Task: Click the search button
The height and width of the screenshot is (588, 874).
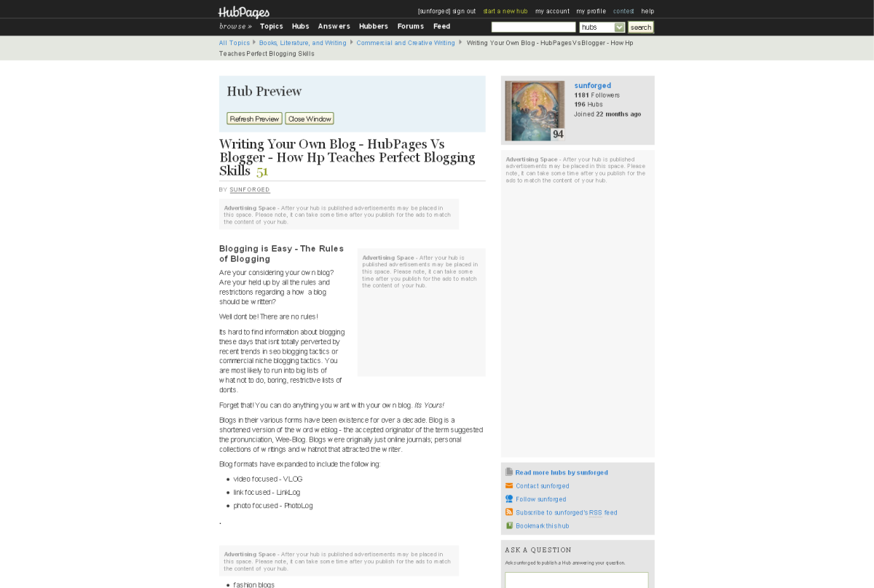Action: pos(641,27)
